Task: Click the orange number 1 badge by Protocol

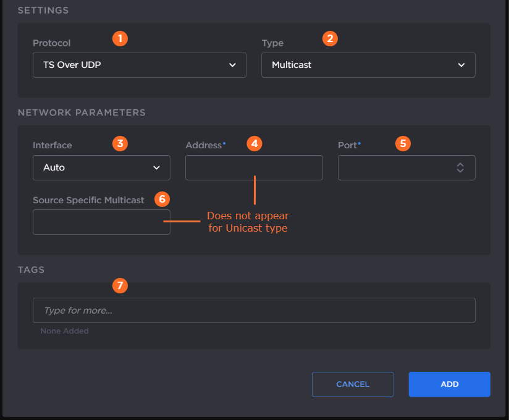Action: [x=120, y=38]
